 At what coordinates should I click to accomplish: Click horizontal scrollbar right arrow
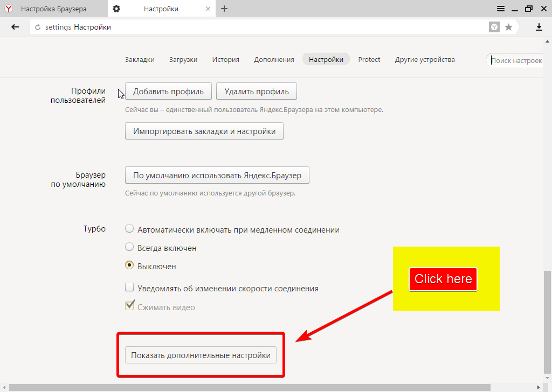click(539, 388)
